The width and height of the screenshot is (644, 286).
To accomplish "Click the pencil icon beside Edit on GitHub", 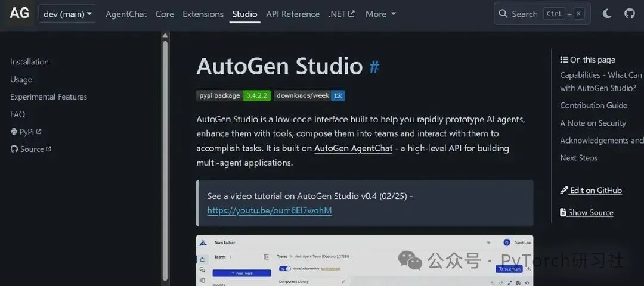I will coord(564,191).
